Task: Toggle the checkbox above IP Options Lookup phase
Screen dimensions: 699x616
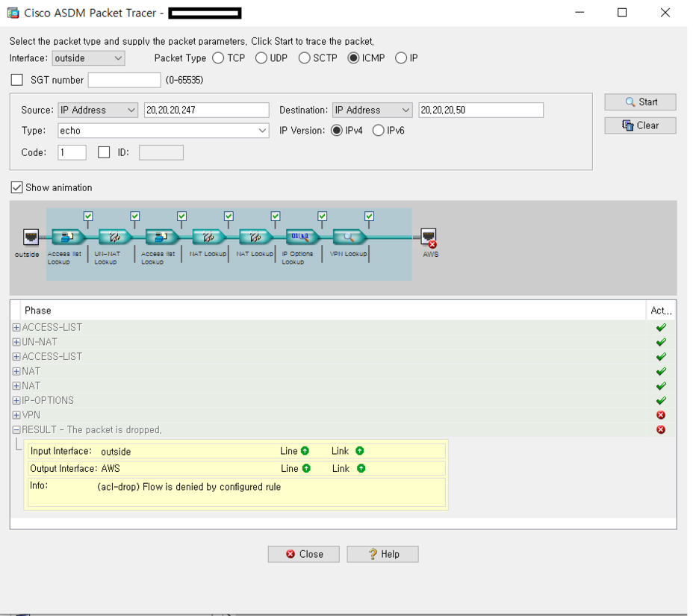Action: tap(323, 217)
